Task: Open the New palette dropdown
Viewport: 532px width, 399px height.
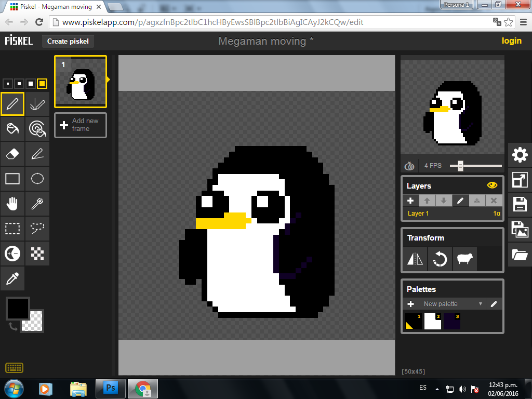Action: click(x=452, y=303)
